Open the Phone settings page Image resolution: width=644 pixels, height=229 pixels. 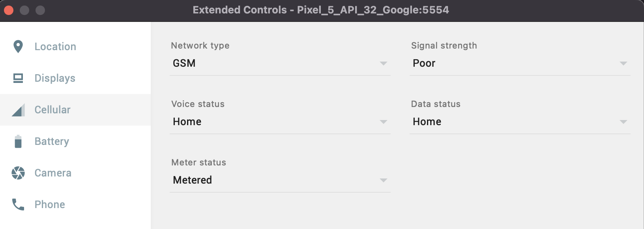50,204
